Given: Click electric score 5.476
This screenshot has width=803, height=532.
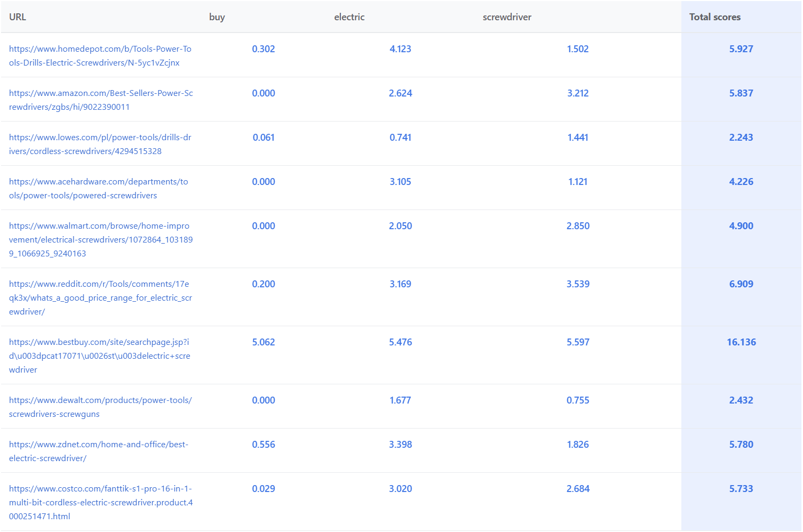Looking at the screenshot, I should [x=400, y=342].
